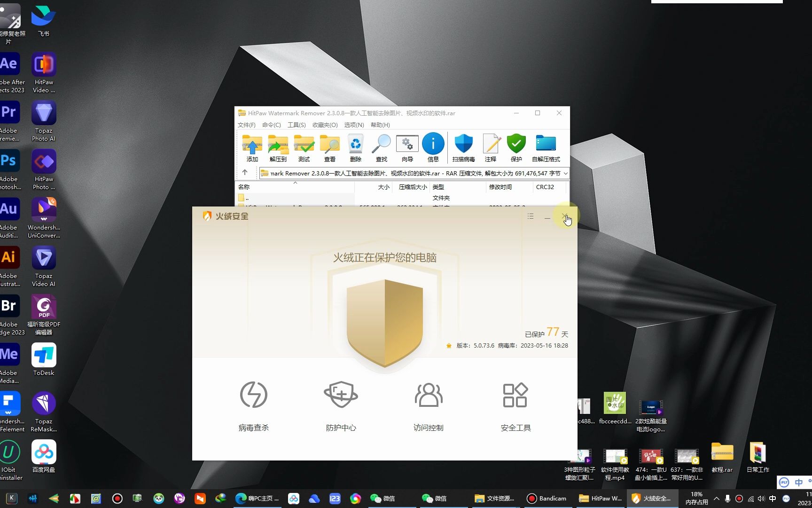Open the Huorong hamburger menu icon

[531, 216]
